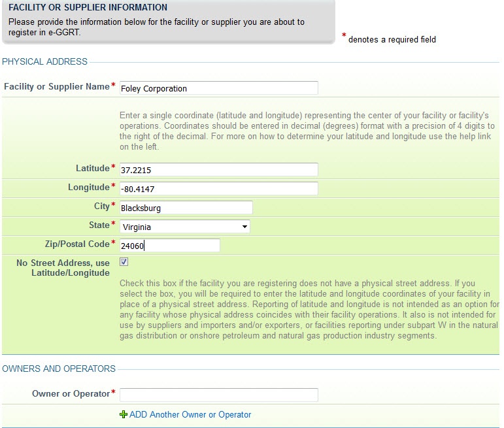The width and height of the screenshot is (504, 428).
Task: Click the empty Owner or Operator field
Action: coord(219,395)
